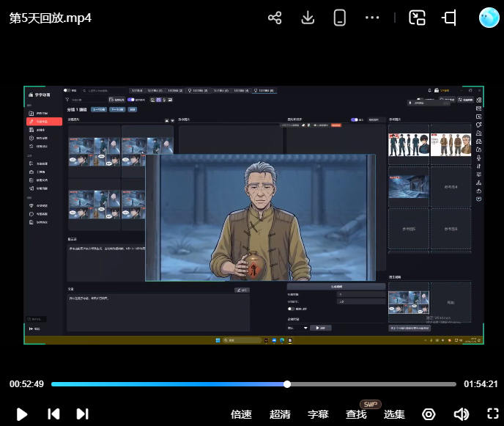Click the download icon in the top bar
The height and width of the screenshot is (426, 504).
click(308, 18)
